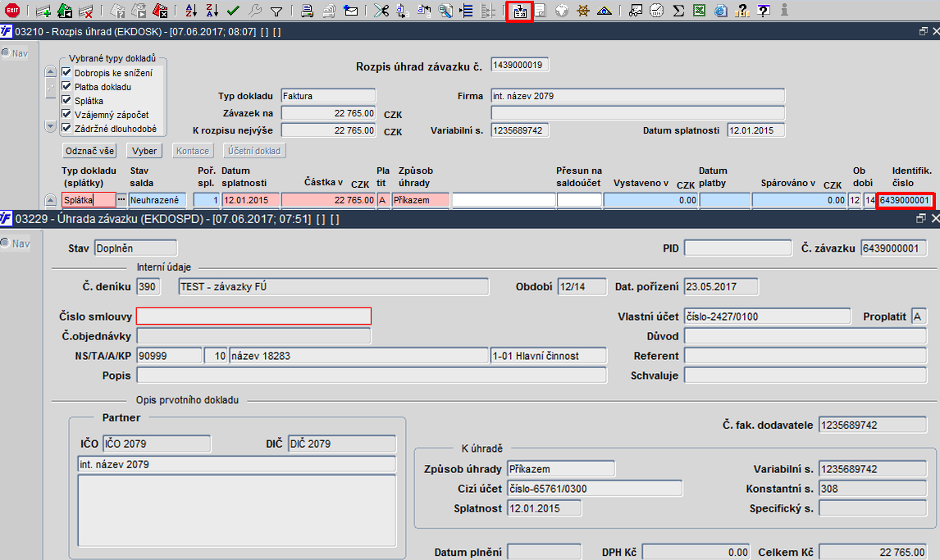This screenshot has height=560, width=940.
Task: Click the envelope send-mail icon
Action: 351,10
